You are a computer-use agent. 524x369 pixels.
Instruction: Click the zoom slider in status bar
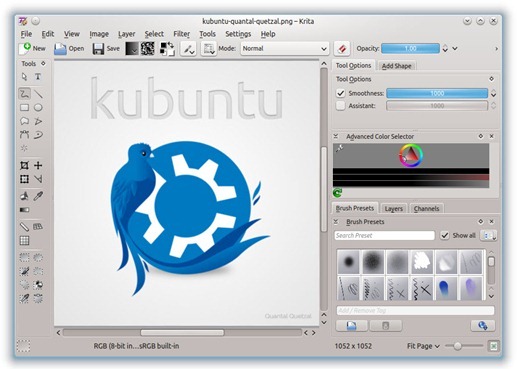pyautogui.click(x=464, y=346)
